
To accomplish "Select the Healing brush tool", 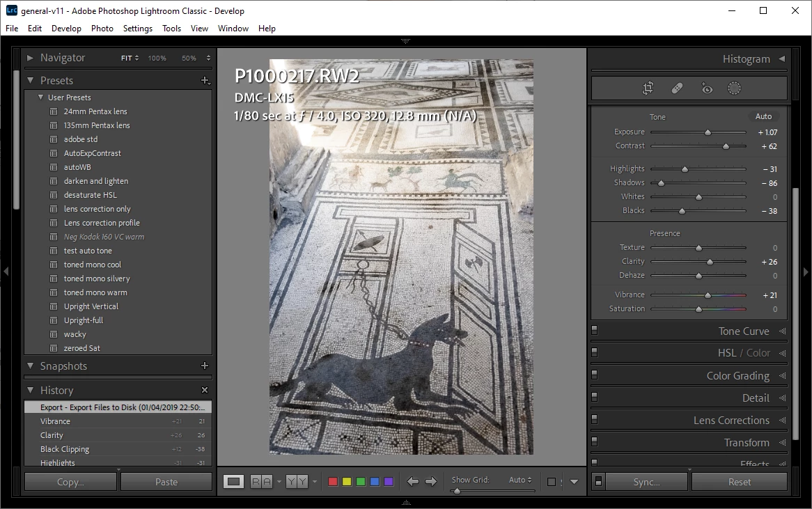I will pyautogui.click(x=677, y=88).
